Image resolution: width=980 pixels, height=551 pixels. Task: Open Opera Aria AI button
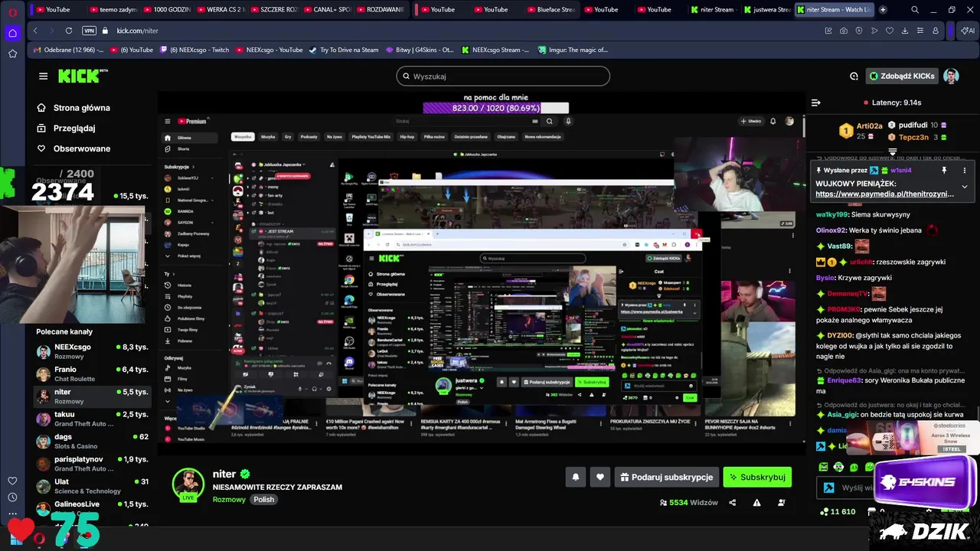coord(967,31)
